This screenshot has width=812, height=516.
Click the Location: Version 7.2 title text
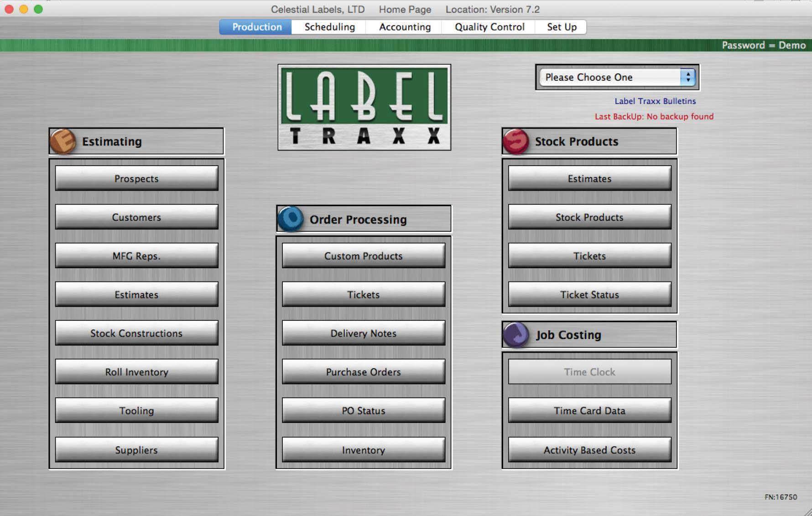[492, 9]
